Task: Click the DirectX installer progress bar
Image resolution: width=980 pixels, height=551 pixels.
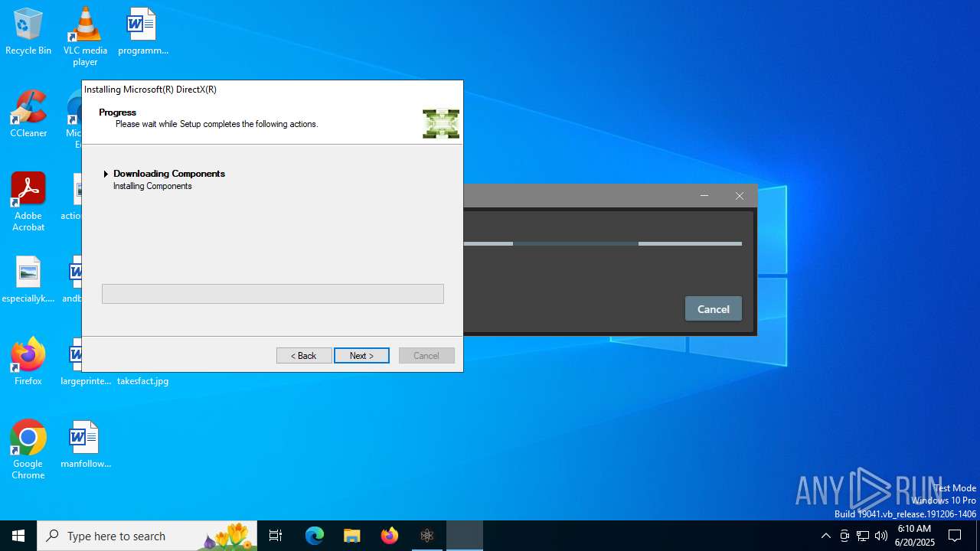Action: click(273, 294)
